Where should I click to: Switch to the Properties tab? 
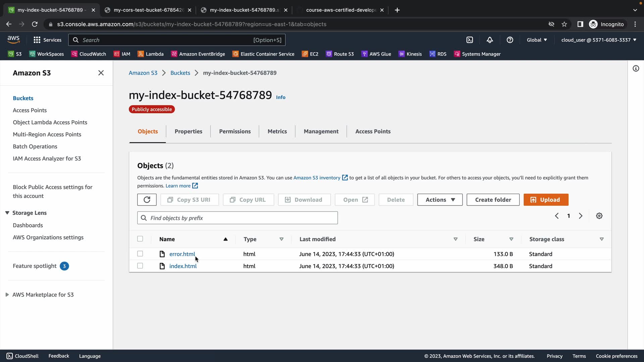[188, 131]
